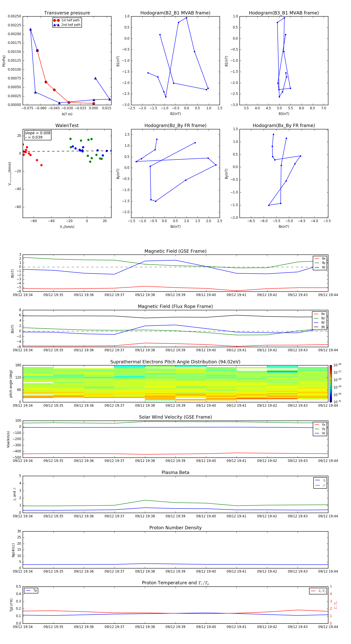Click the 'Vsw(km/s)' axis label
The width and height of the screenshot is (351, 644).
click(x=8, y=439)
